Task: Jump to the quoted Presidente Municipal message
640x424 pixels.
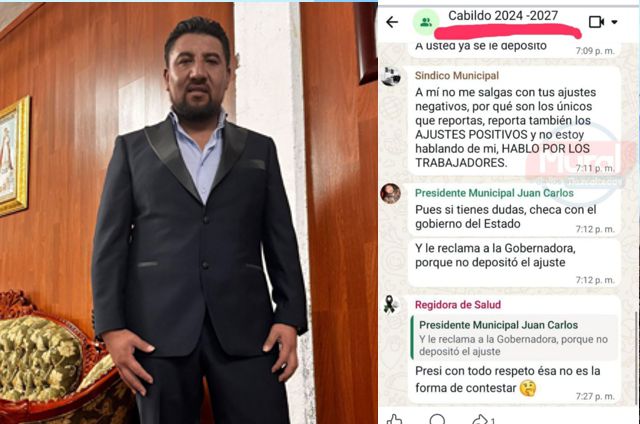Action: (x=514, y=338)
